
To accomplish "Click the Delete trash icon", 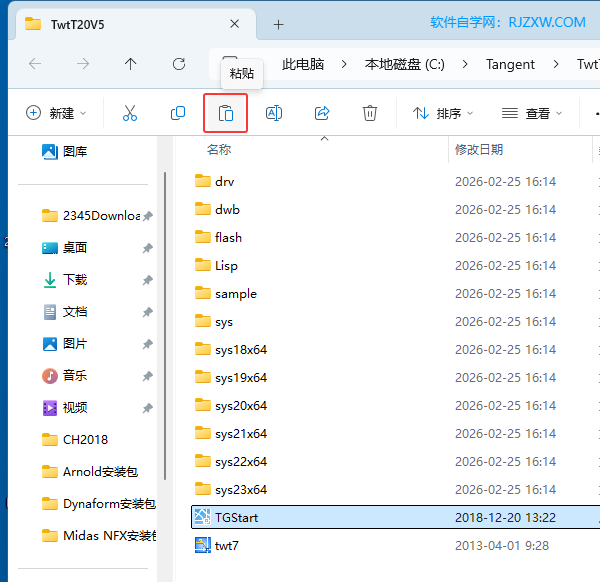I will 370,113.
